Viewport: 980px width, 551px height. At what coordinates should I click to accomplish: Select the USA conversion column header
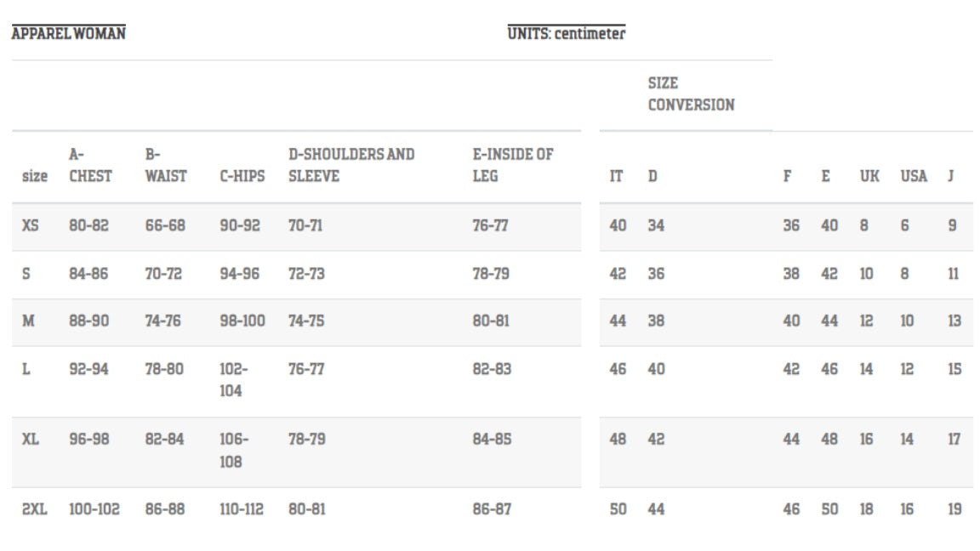(913, 177)
